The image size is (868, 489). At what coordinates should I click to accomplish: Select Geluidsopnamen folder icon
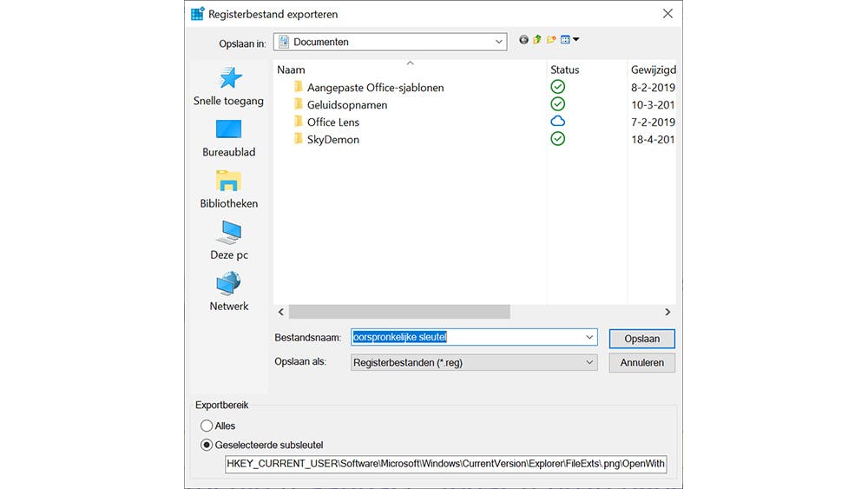tap(299, 104)
